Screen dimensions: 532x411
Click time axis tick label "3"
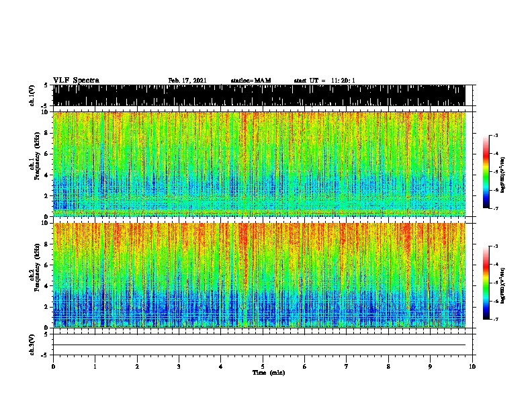click(179, 367)
